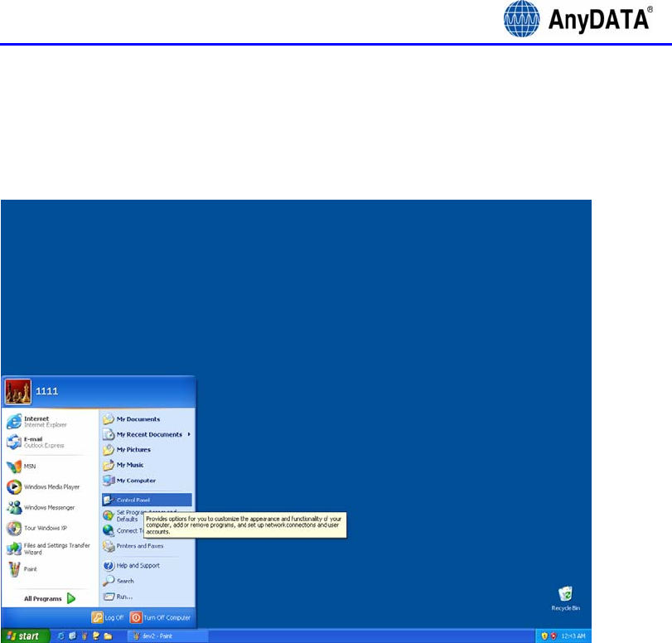
Task: Open Control Panel
Action: click(147, 500)
